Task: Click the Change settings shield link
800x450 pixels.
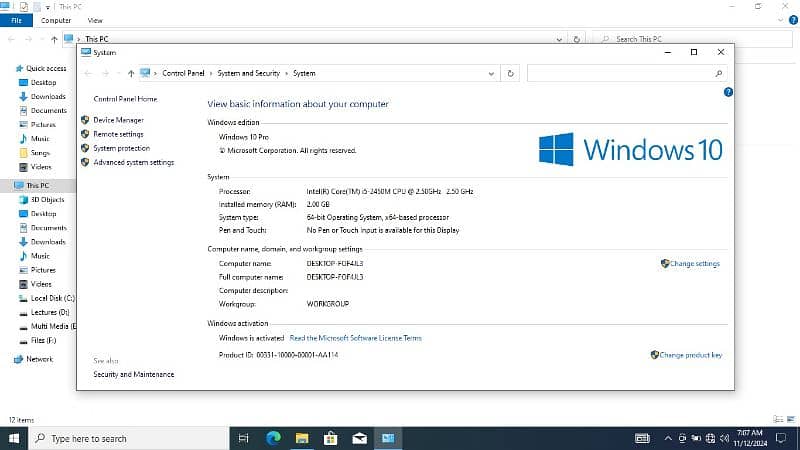Action: click(694, 264)
